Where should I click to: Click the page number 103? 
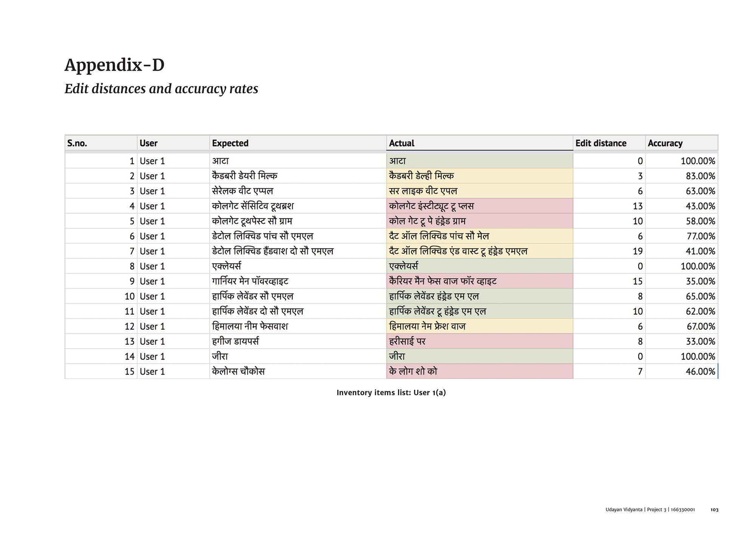point(714,510)
